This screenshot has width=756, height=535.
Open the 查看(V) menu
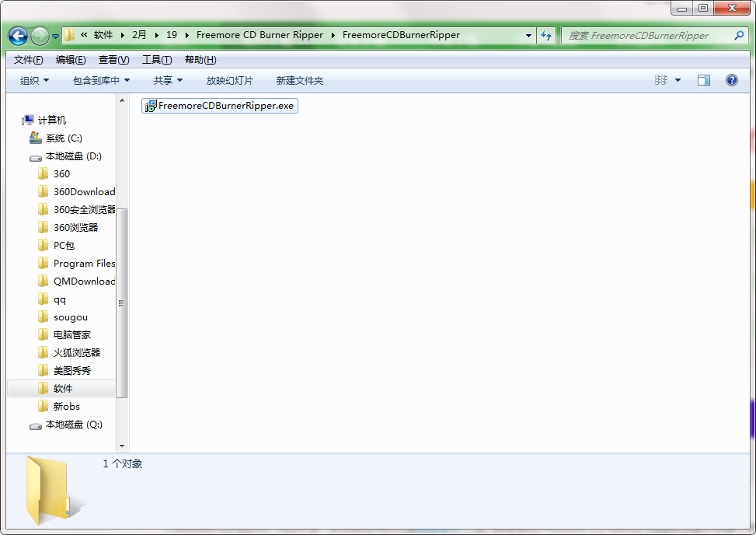coord(113,60)
